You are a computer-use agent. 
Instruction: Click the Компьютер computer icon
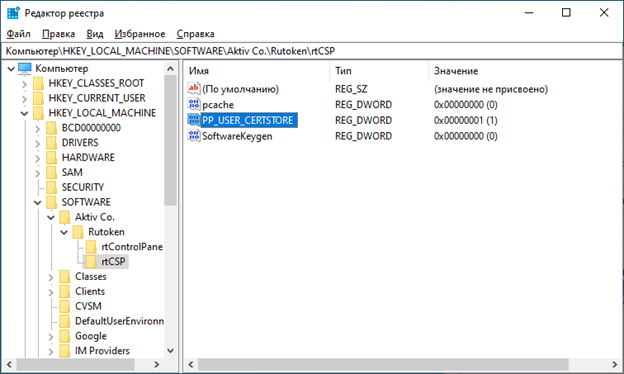point(25,68)
